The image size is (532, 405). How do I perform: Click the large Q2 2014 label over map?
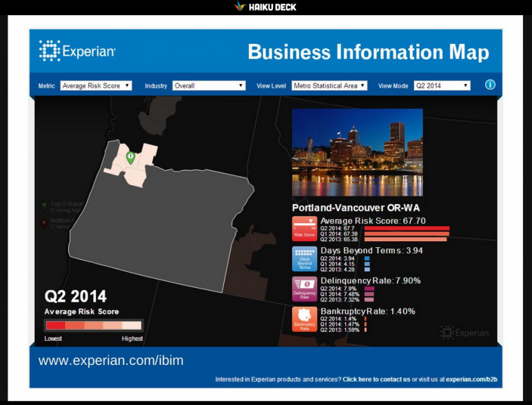click(x=76, y=296)
